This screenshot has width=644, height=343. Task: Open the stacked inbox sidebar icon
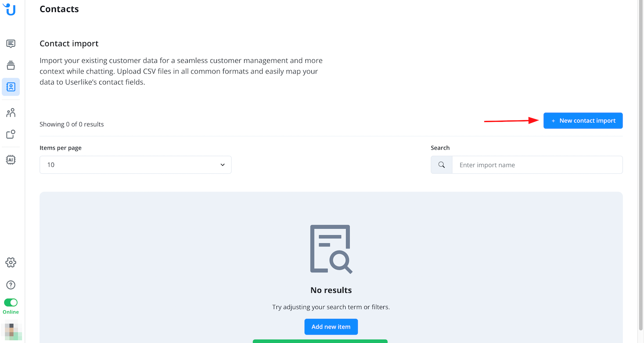click(x=11, y=65)
